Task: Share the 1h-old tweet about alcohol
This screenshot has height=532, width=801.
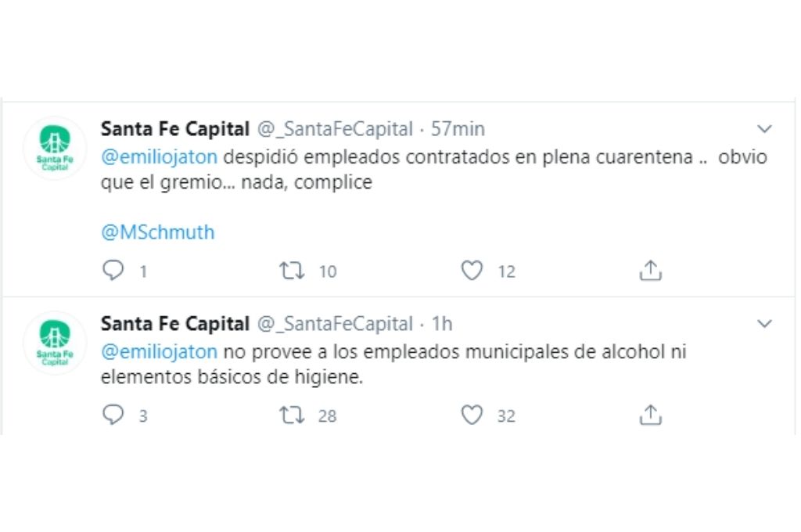Action: pyautogui.click(x=650, y=415)
